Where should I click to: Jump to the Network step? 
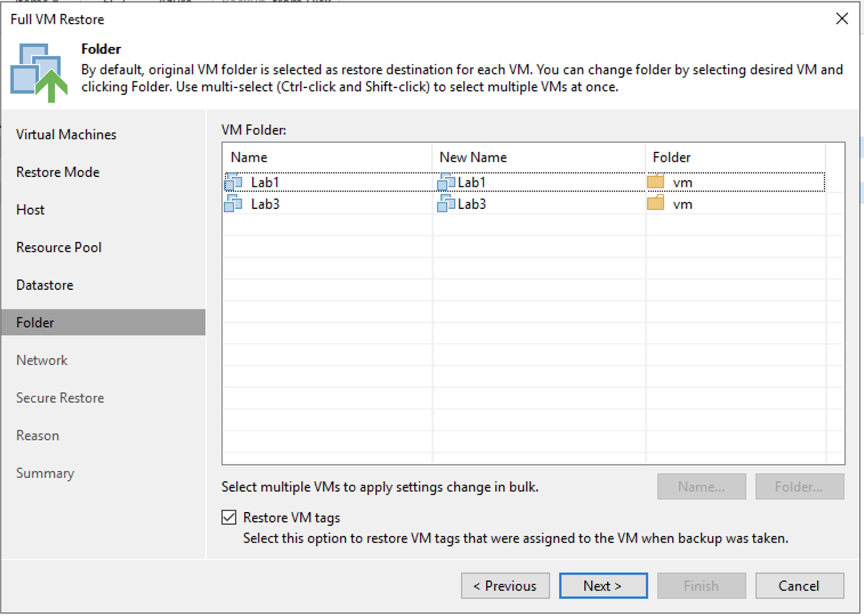tap(42, 360)
